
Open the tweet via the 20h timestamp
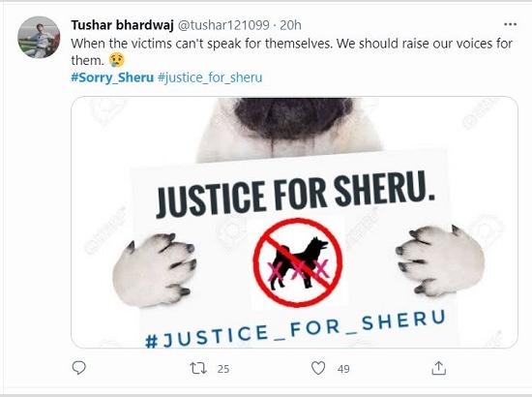(290, 25)
